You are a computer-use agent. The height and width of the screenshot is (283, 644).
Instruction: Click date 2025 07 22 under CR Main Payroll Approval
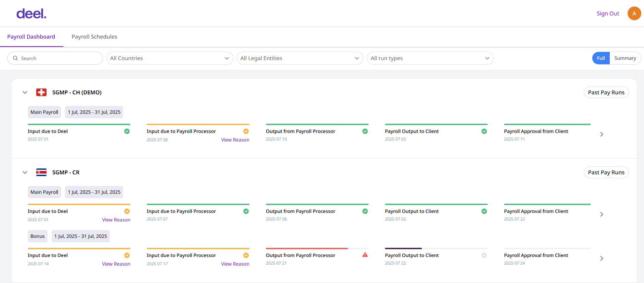pyautogui.click(x=514, y=219)
